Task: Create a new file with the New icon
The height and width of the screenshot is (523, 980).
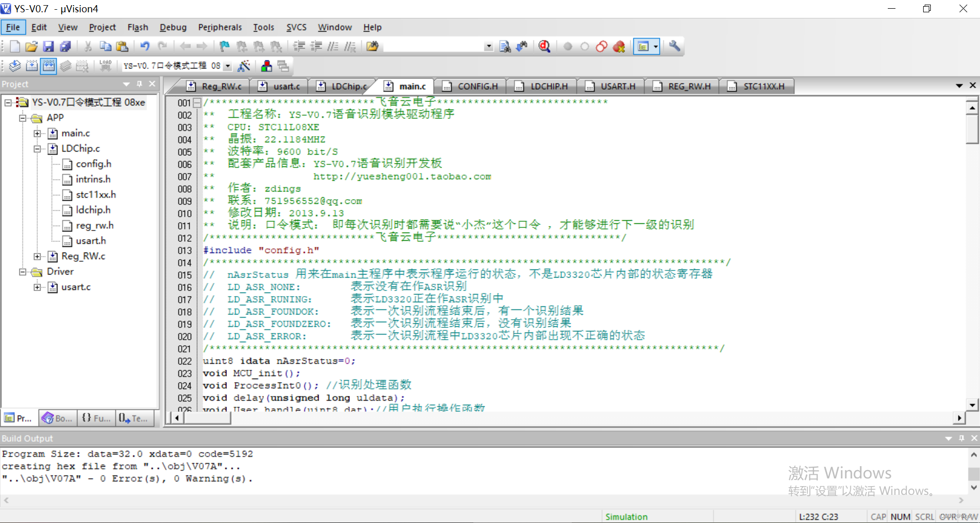Action: point(15,47)
